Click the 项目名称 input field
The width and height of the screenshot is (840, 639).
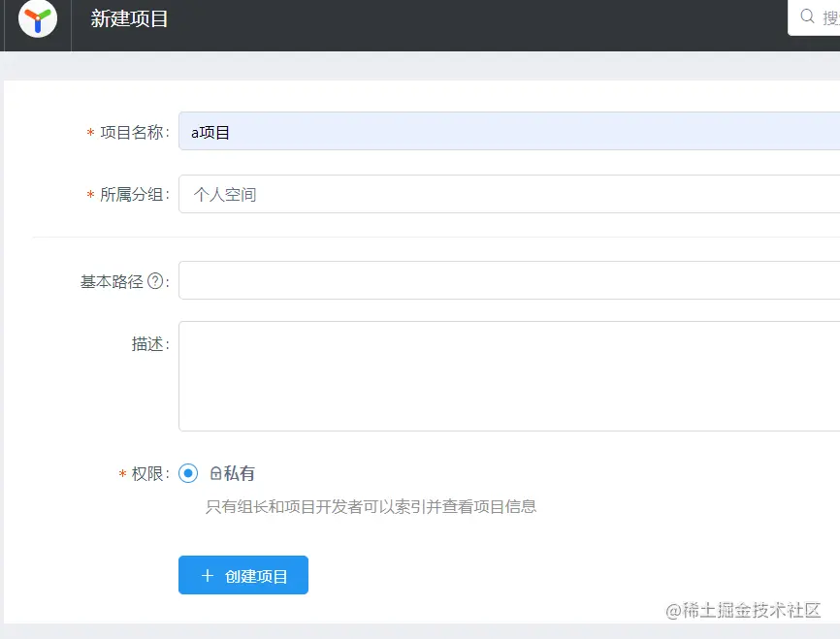point(509,131)
